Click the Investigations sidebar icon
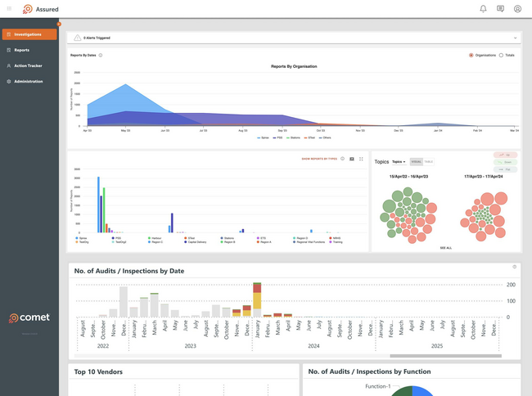Image resolution: width=532 pixels, height=396 pixels. 9,34
